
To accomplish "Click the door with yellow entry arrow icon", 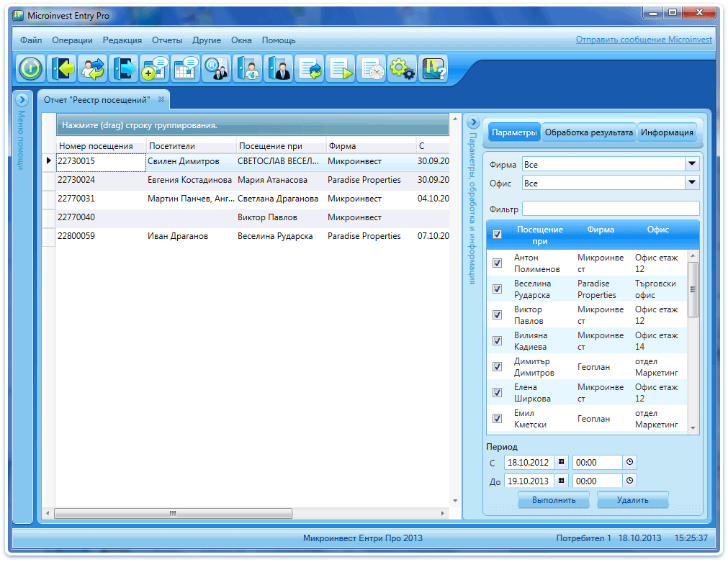I will click(x=62, y=68).
